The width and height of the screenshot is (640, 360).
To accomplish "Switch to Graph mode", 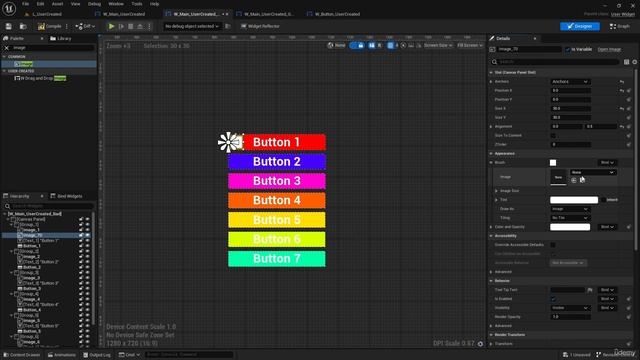I will point(620,26).
